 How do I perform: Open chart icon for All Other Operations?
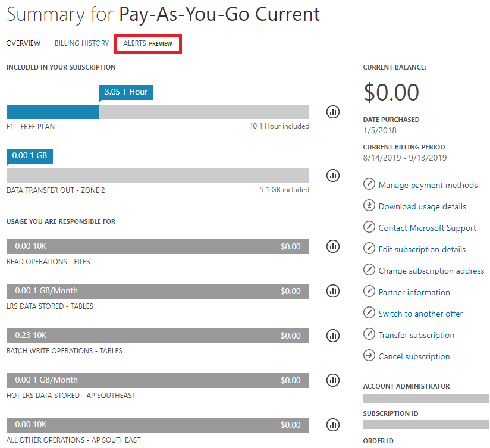pyautogui.click(x=333, y=425)
